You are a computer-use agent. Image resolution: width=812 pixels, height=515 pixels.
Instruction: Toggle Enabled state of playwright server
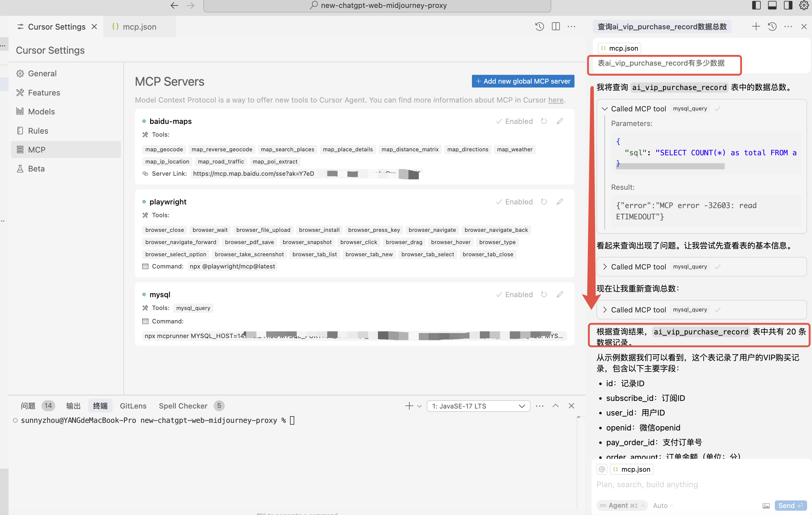(x=514, y=202)
